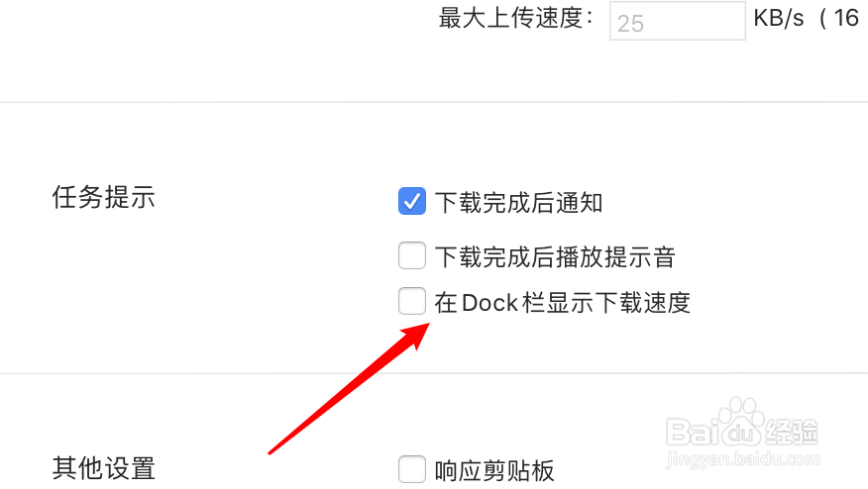The width and height of the screenshot is (868, 489).
Task: Click the Baidu paw logo icon
Action: [740, 422]
